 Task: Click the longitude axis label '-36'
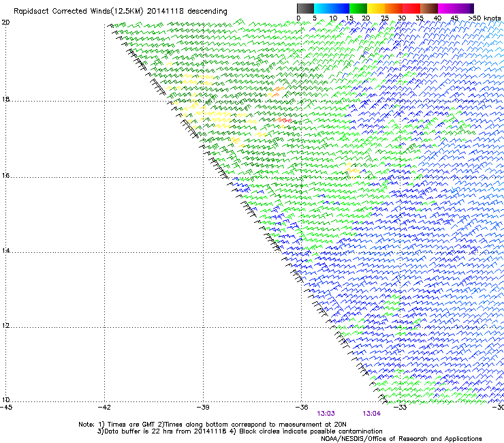click(x=302, y=408)
